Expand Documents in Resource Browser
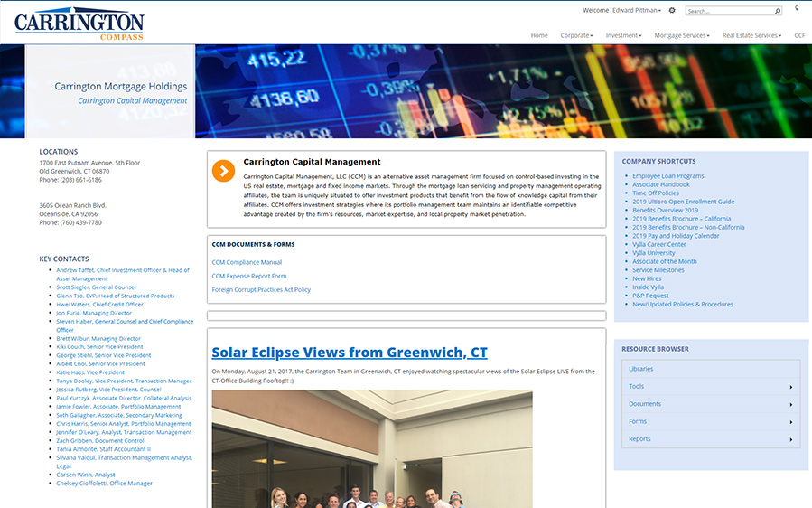Screen dimensions: 812x508 pos(711,404)
